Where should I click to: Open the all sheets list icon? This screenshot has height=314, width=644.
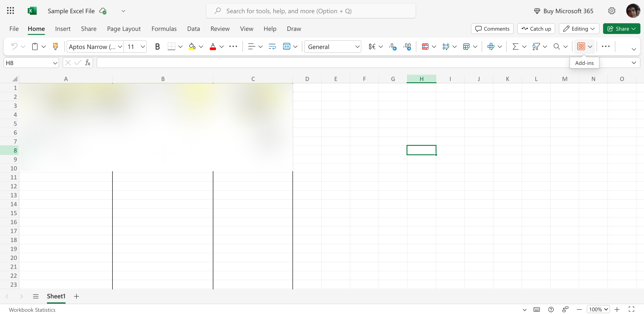35,296
